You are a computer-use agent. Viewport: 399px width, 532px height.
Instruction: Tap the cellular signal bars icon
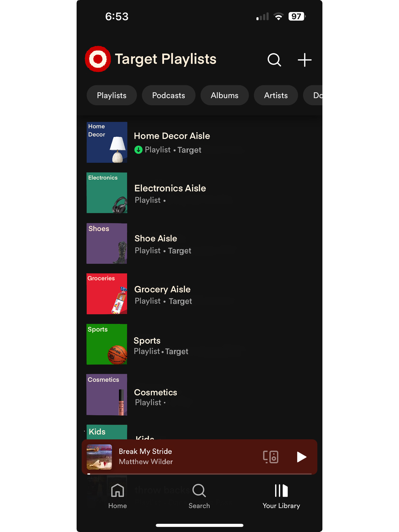[262, 17]
